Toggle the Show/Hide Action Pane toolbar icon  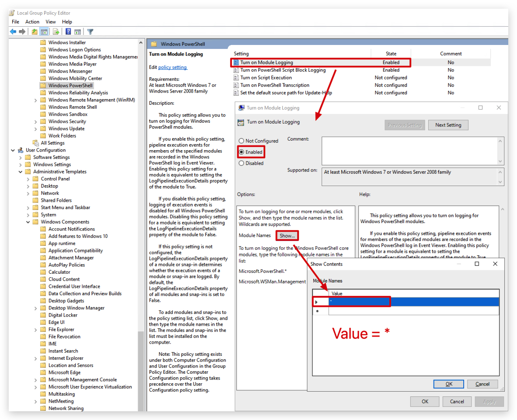coord(78,31)
